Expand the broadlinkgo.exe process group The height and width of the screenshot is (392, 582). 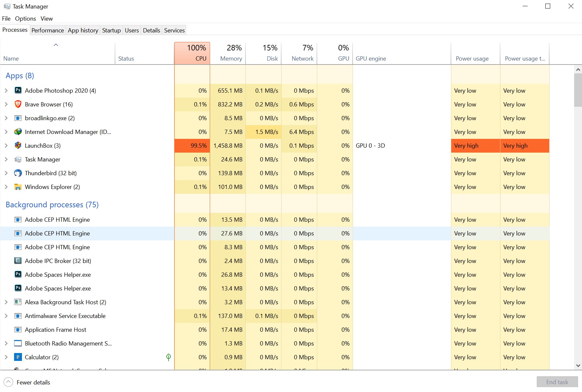(6, 118)
